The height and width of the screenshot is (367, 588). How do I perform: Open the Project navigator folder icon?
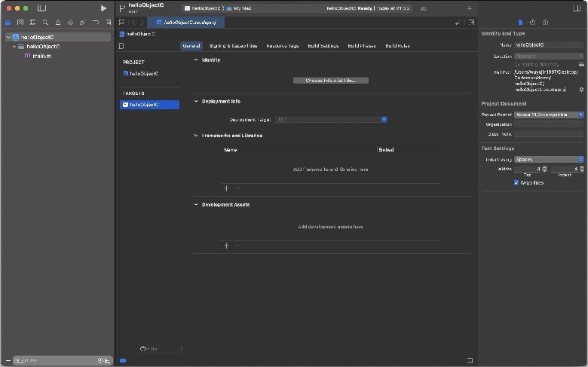point(8,23)
